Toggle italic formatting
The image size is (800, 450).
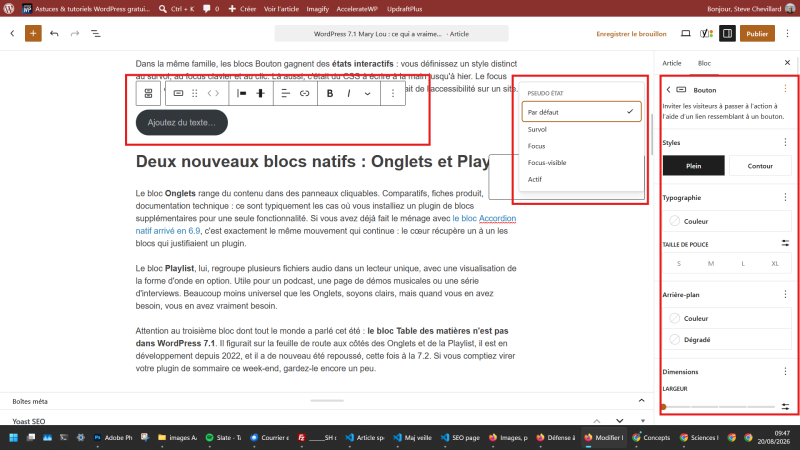pos(349,93)
